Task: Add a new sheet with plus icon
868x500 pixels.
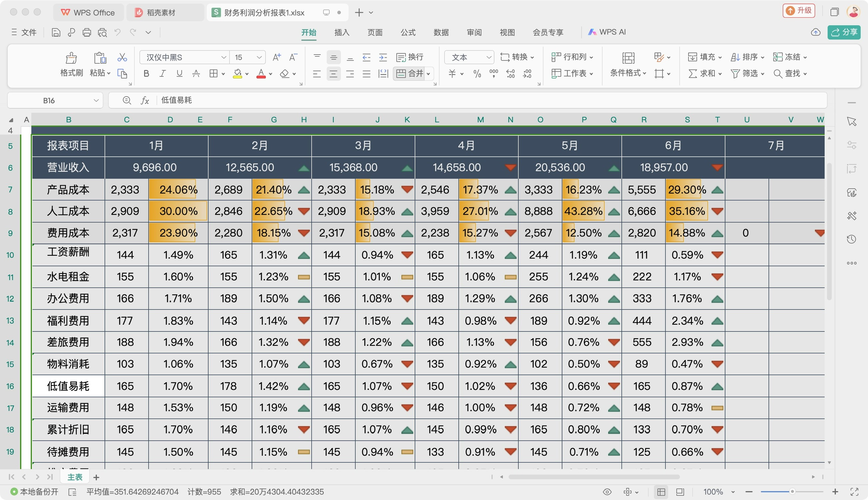Action: point(96,477)
